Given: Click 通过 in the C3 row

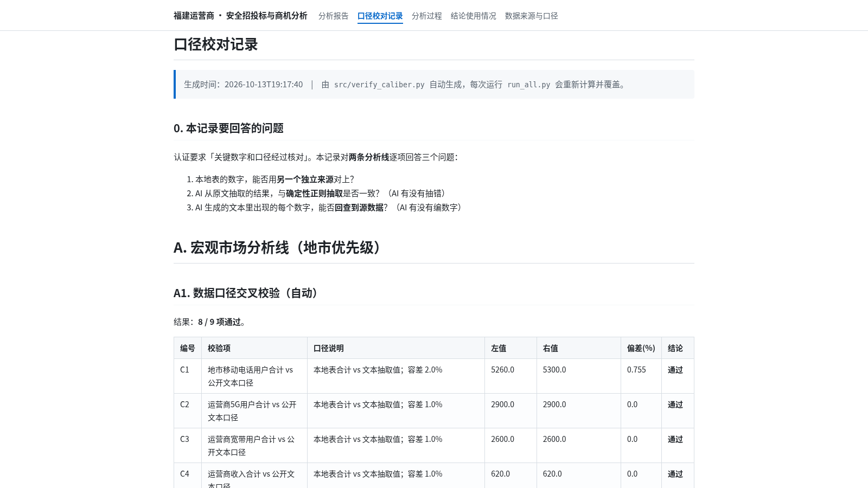Looking at the screenshot, I should [675, 439].
